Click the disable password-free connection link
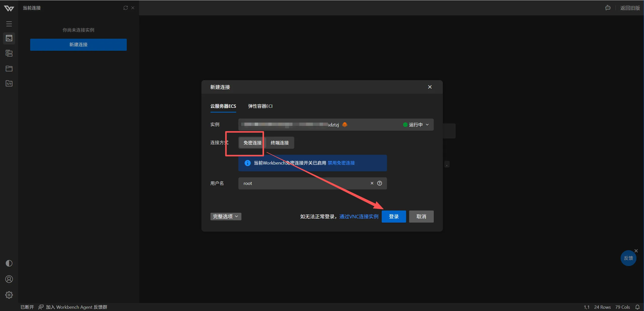 (x=341, y=163)
